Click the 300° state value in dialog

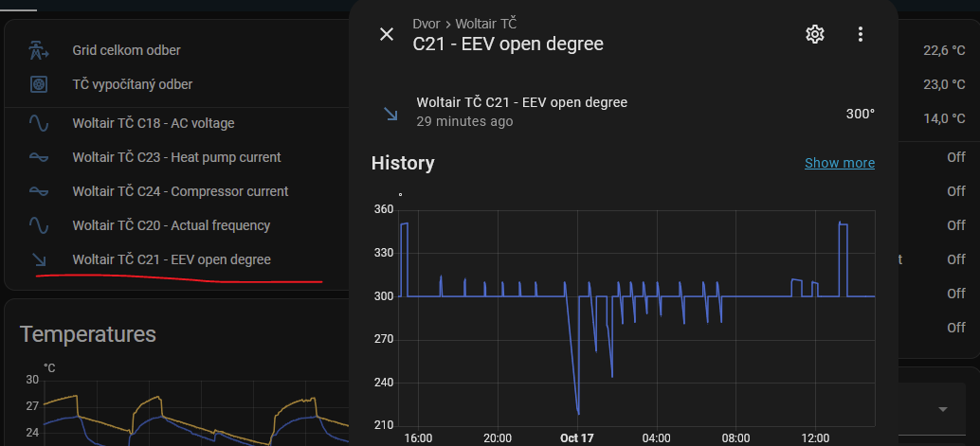coord(860,114)
